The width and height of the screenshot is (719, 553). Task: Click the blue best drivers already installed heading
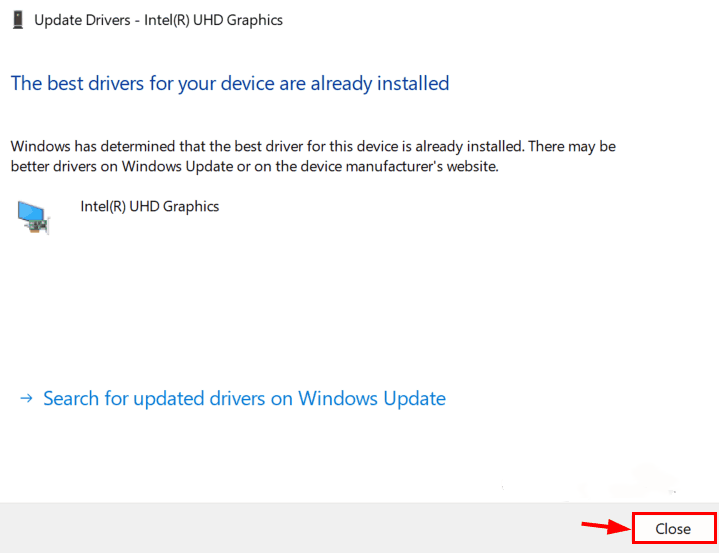pos(230,83)
